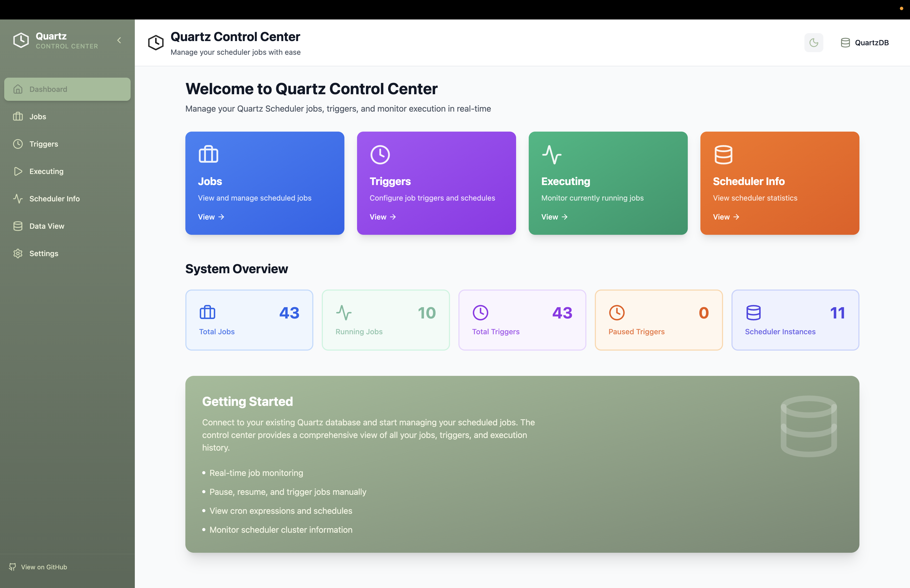The width and height of the screenshot is (910, 588).
Task: Select the Jobs briefcase icon in sidebar
Action: click(x=18, y=116)
